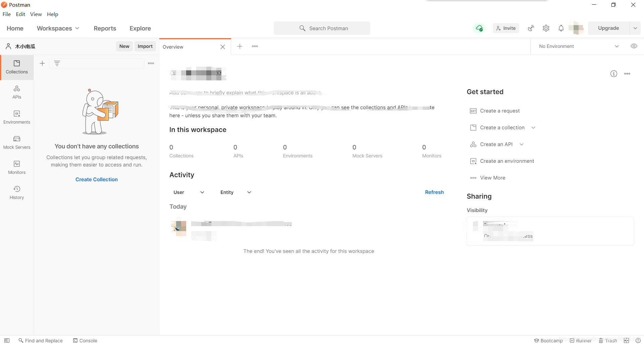Click Create a request
The width and height of the screenshot is (644, 345).
click(495, 111)
